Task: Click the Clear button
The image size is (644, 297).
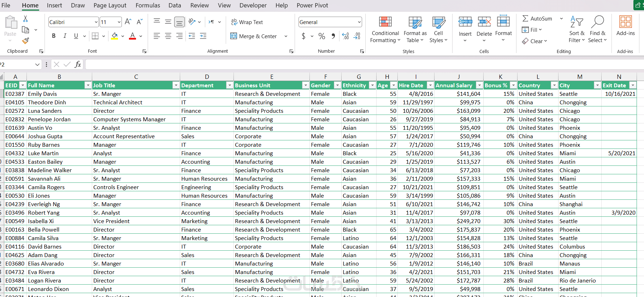Action: [x=534, y=41]
